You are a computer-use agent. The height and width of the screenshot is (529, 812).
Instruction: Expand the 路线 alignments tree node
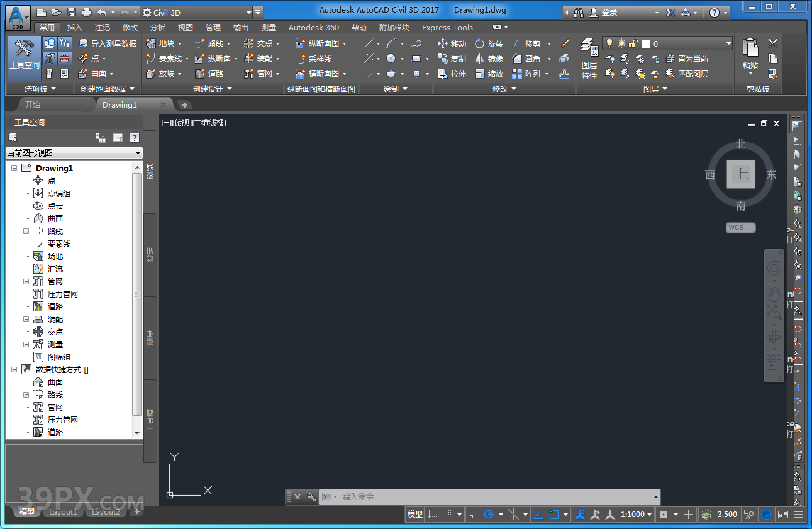pos(26,231)
